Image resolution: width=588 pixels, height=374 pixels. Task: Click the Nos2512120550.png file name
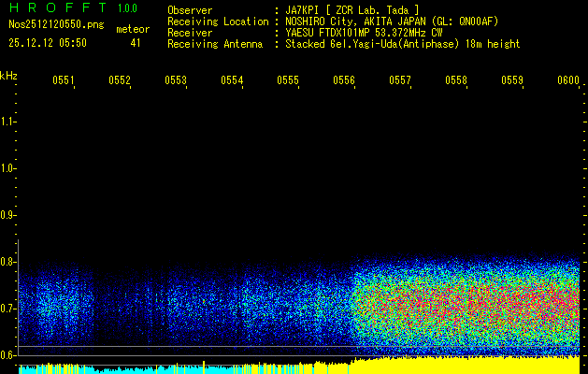coord(50,25)
